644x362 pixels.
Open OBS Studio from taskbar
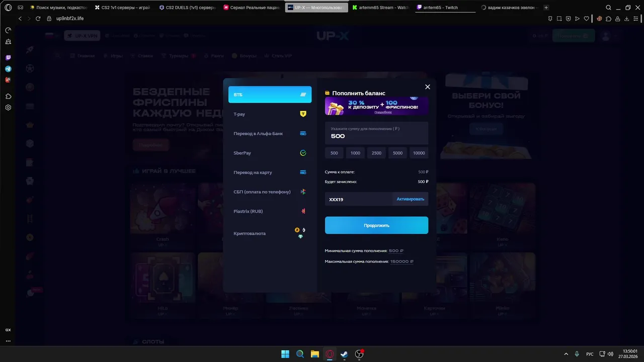[x=359, y=354]
